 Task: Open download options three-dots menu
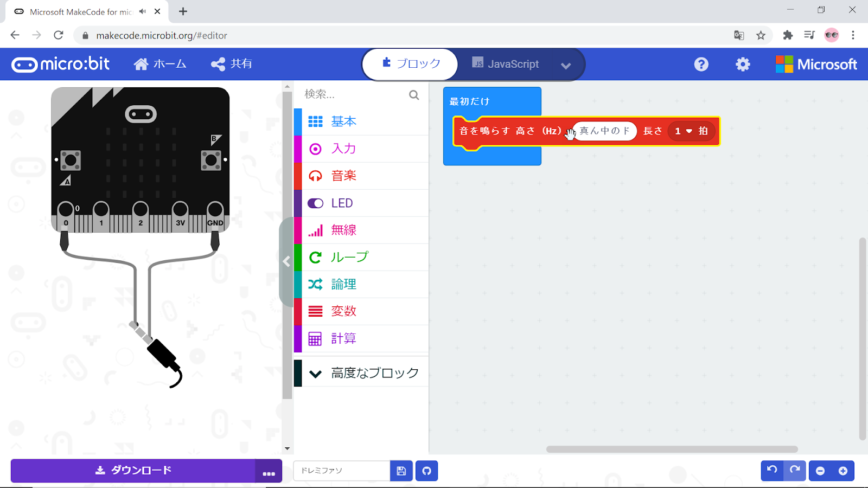tap(269, 471)
